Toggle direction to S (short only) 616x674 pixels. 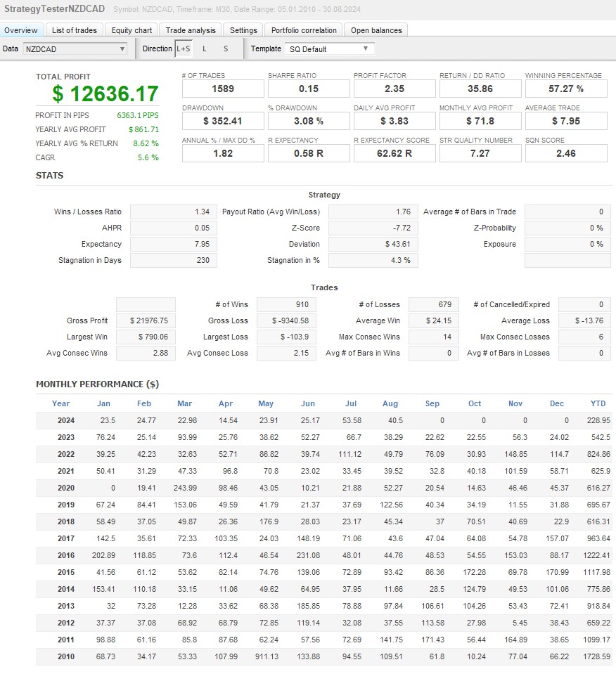226,49
